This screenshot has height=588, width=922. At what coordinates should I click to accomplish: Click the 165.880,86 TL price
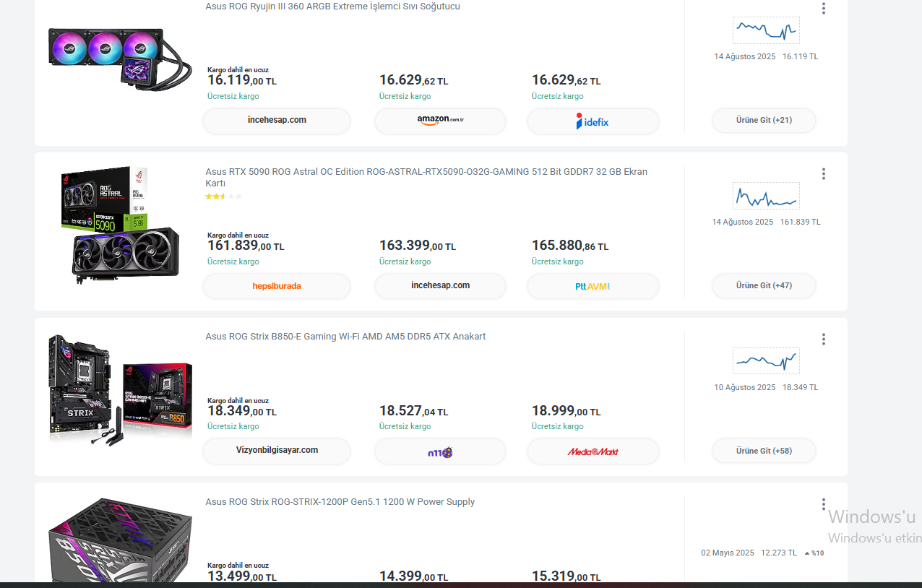point(570,246)
